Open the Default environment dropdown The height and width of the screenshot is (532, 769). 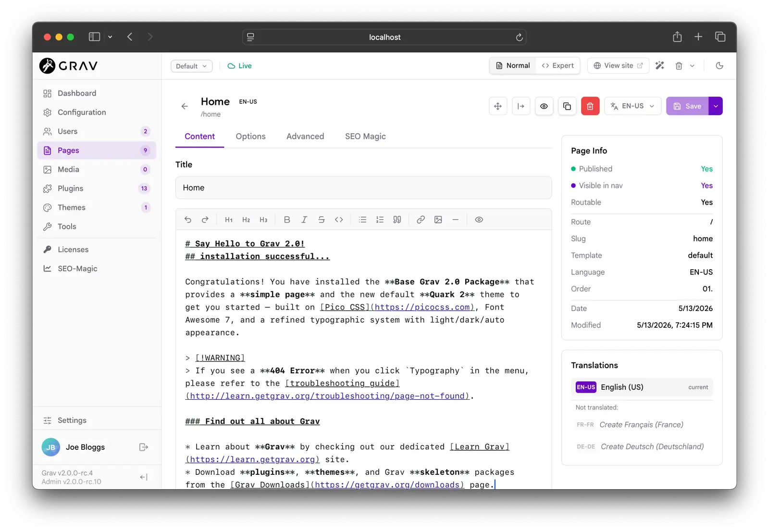pyautogui.click(x=191, y=66)
